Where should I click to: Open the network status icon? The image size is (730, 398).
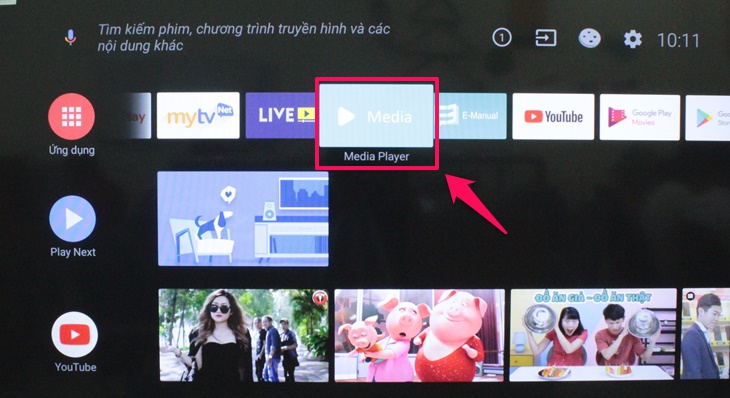point(589,39)
